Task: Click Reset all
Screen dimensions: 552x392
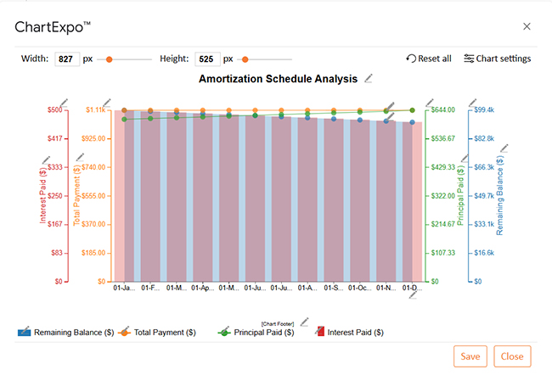Action: [429, 59]
